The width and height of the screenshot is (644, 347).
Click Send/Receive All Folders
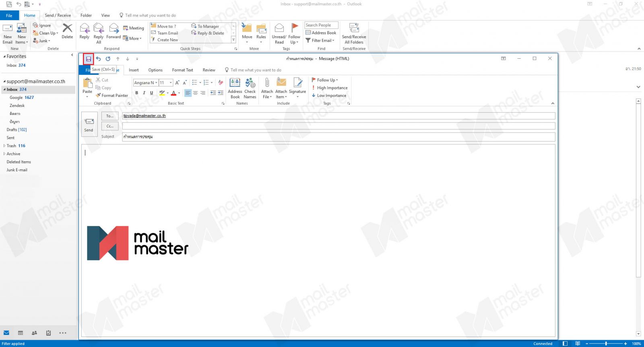[x=354, y=34]
